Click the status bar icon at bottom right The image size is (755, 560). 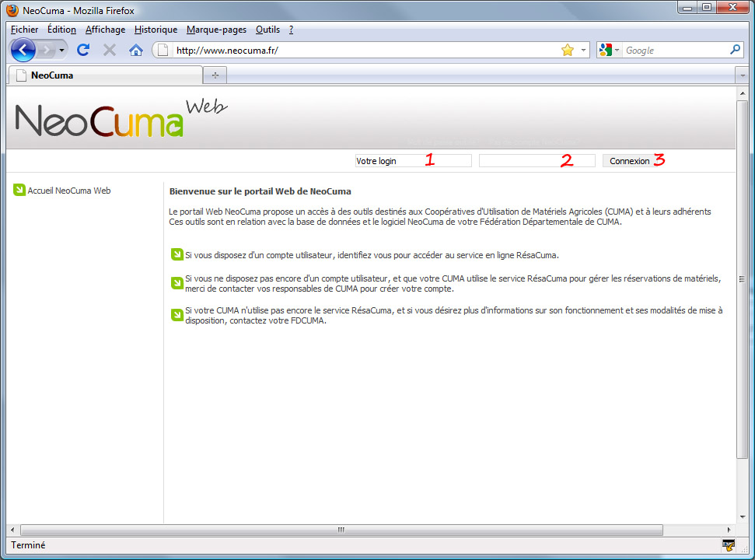click(x=729, y=545)
